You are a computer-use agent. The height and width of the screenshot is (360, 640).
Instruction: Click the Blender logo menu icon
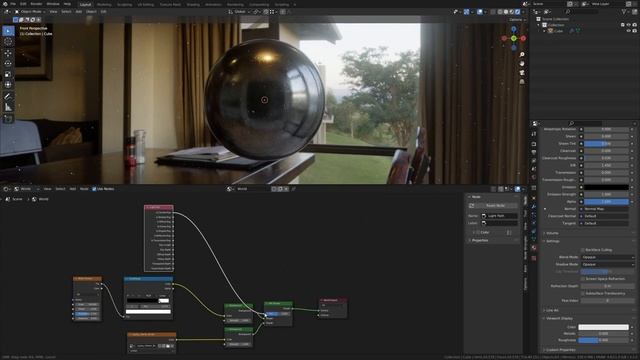tap(5, 4)
